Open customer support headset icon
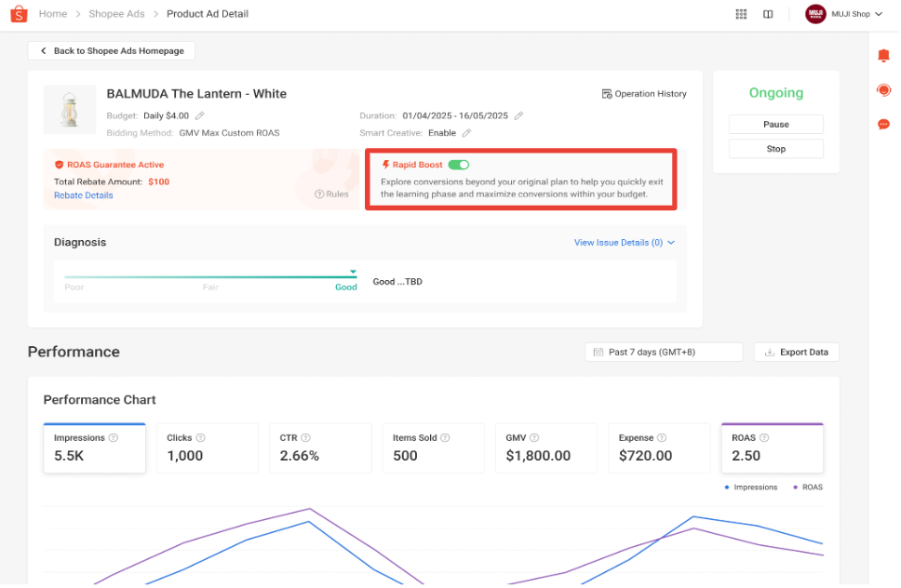 [883, 90]
